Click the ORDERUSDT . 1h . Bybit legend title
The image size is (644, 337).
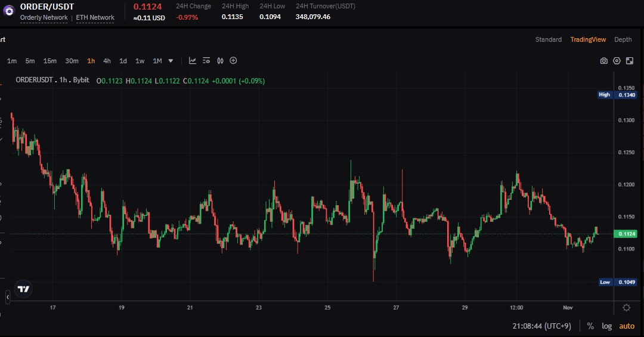click(52, 80)
